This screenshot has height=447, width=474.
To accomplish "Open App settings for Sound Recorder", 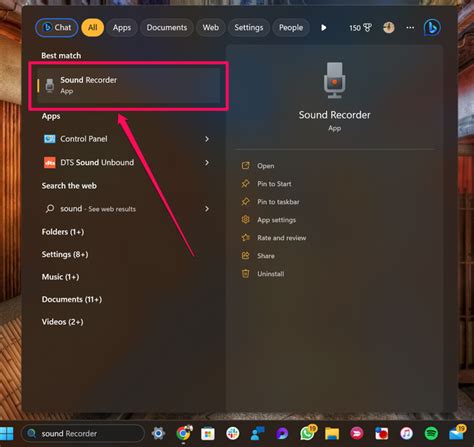I will click(276, 220).
